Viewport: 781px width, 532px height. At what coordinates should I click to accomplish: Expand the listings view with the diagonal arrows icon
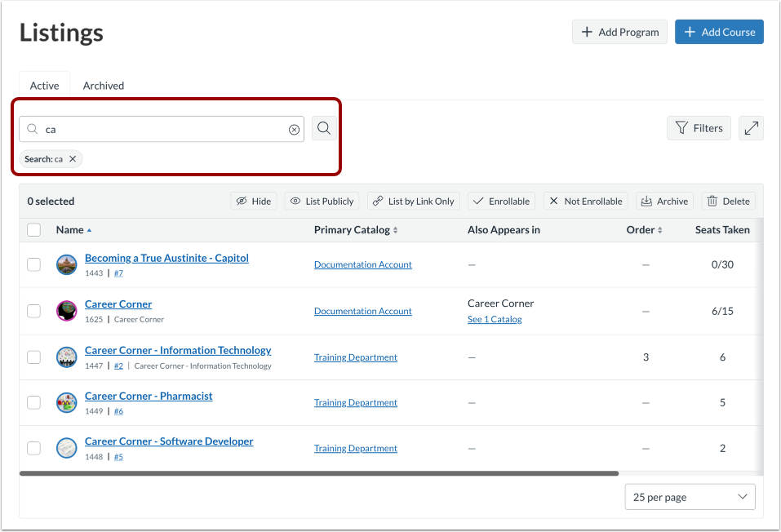tap(751, 128)
